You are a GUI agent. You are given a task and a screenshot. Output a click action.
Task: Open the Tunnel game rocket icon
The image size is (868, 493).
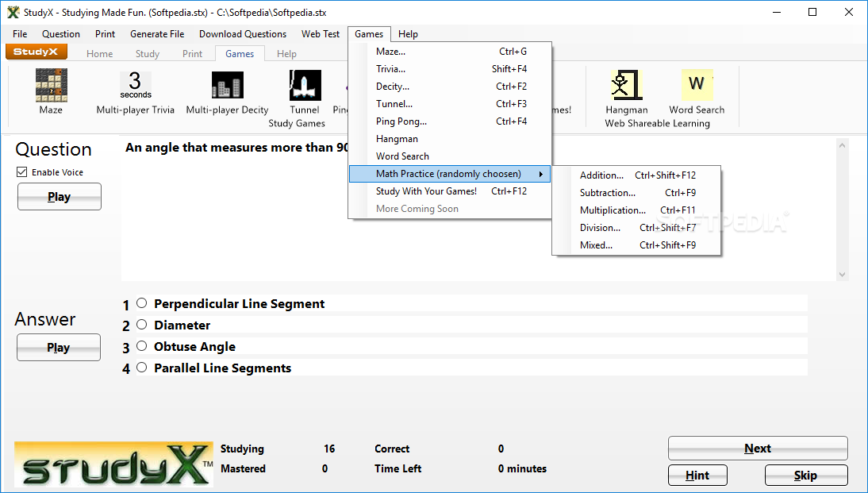[305, 85]
